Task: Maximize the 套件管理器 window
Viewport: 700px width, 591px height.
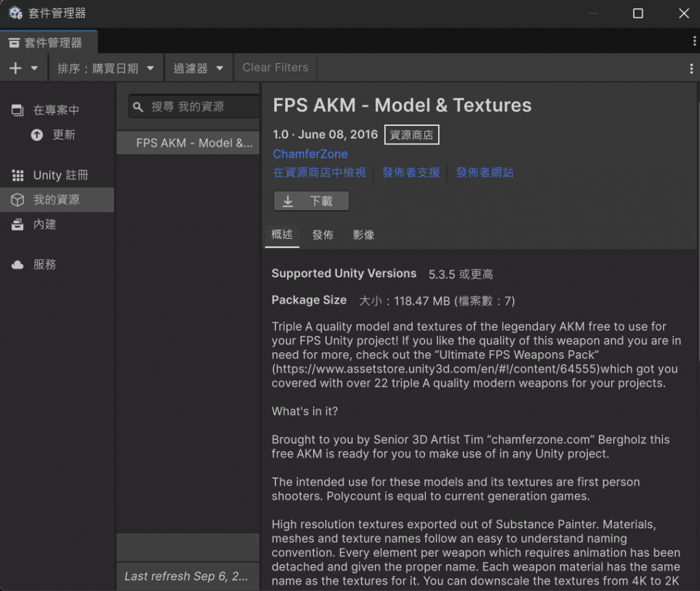Action: click(638, 14)
